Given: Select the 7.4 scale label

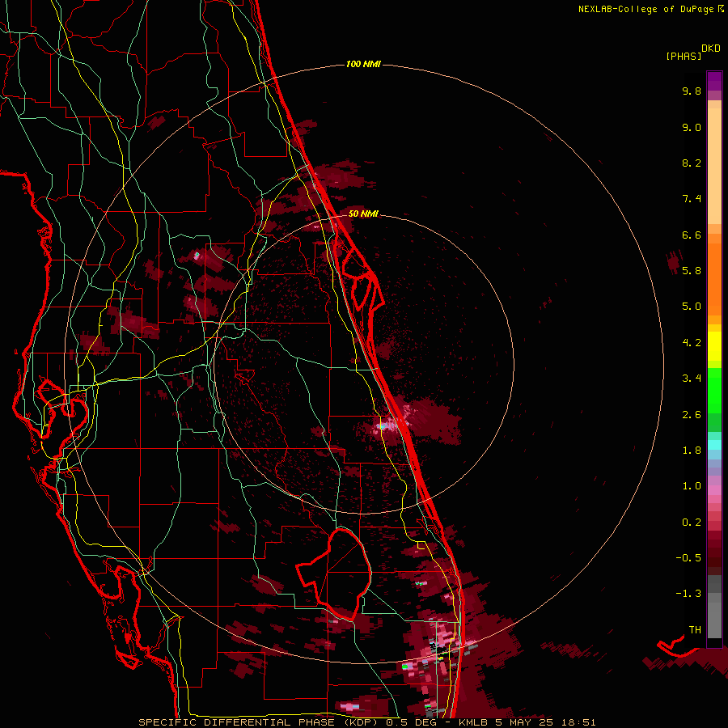Looking at the screenshot, I should click(692, 199).
